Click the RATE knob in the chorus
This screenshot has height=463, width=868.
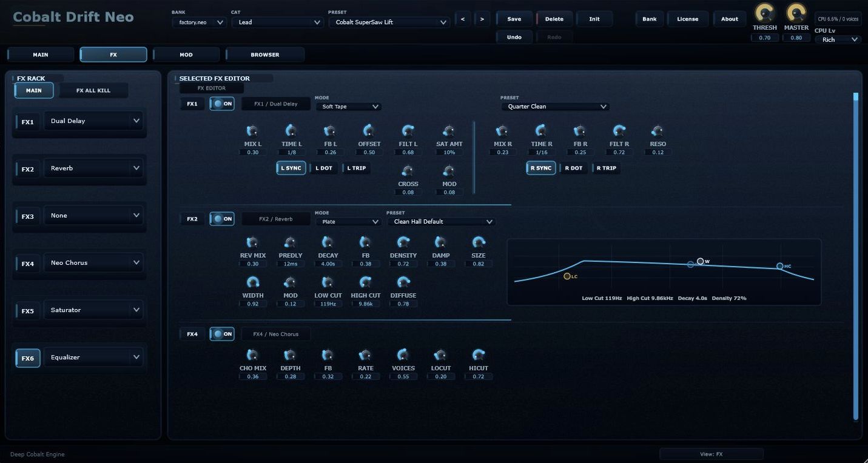365,355
